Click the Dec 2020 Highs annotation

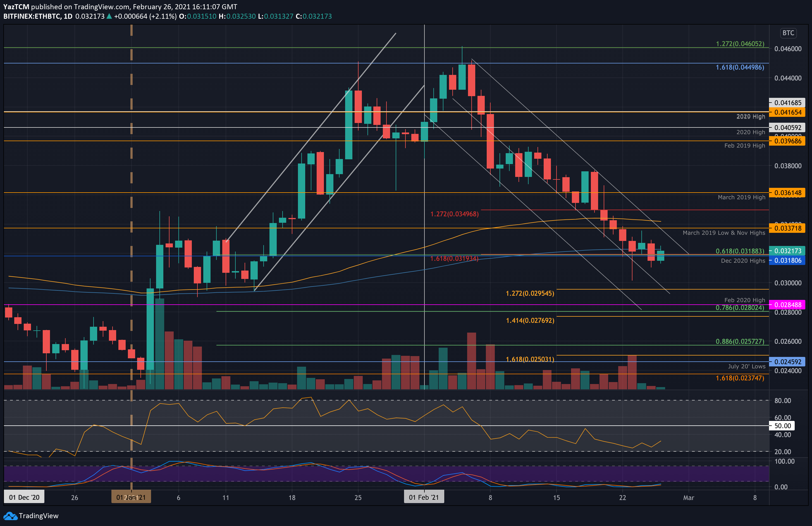[743, 260]
